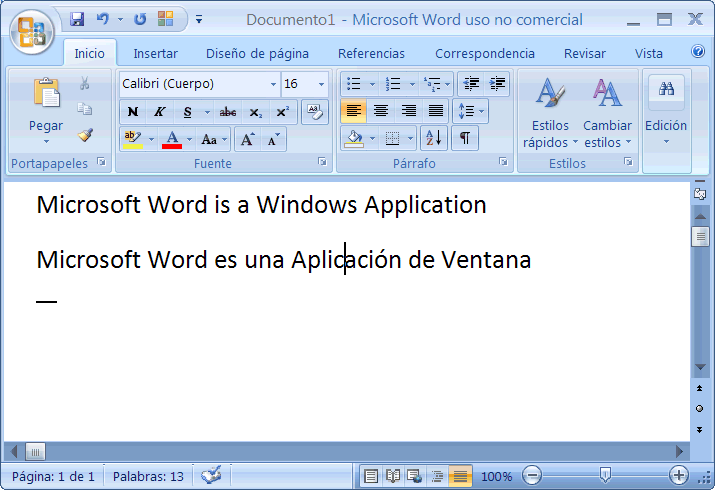The image size is (715, 490).
Task: Cut selection with scissors icon
Action: [84, 83]
